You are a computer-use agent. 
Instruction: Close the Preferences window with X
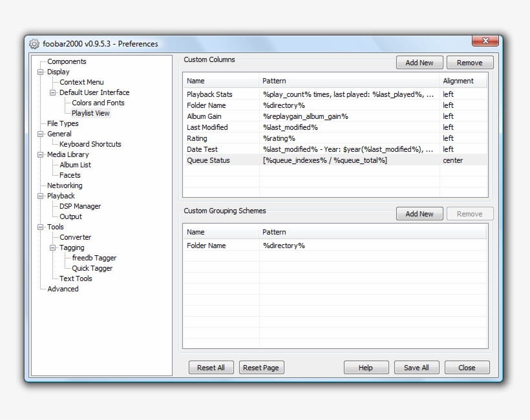485,41
